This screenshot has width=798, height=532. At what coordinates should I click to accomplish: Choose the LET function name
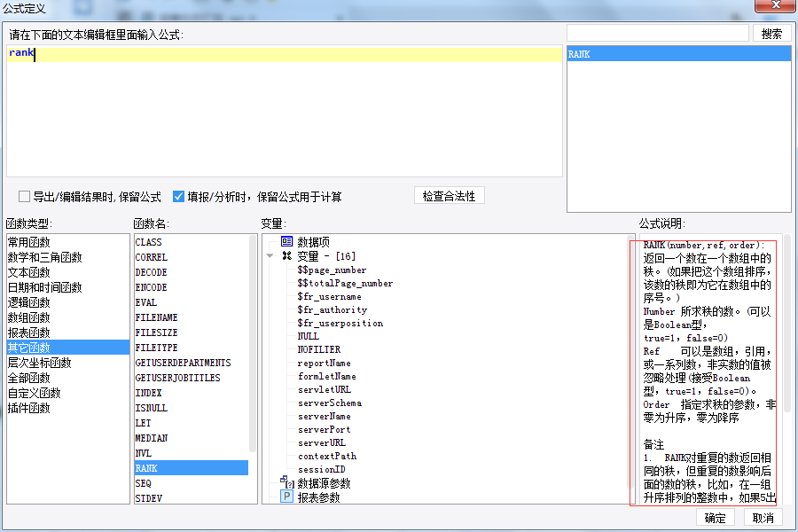point(192,423)
